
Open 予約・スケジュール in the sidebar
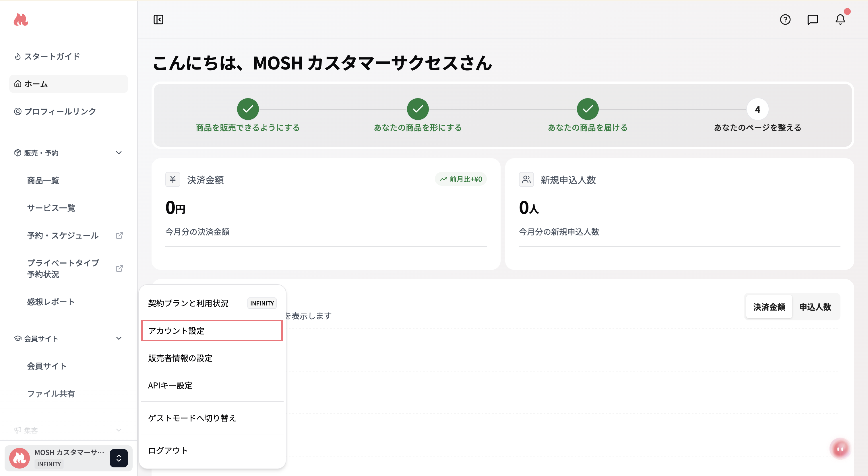pyautogui.click(x=63, y=235)
